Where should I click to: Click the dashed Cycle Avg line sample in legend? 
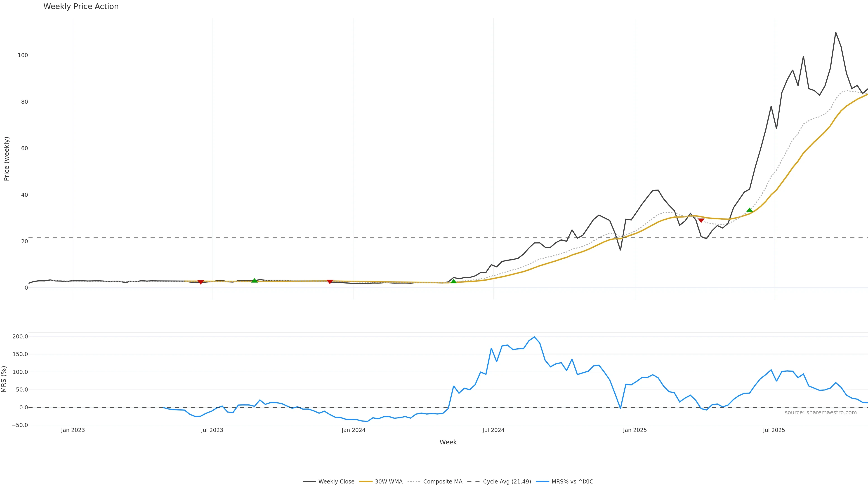[x=473, y=482]
